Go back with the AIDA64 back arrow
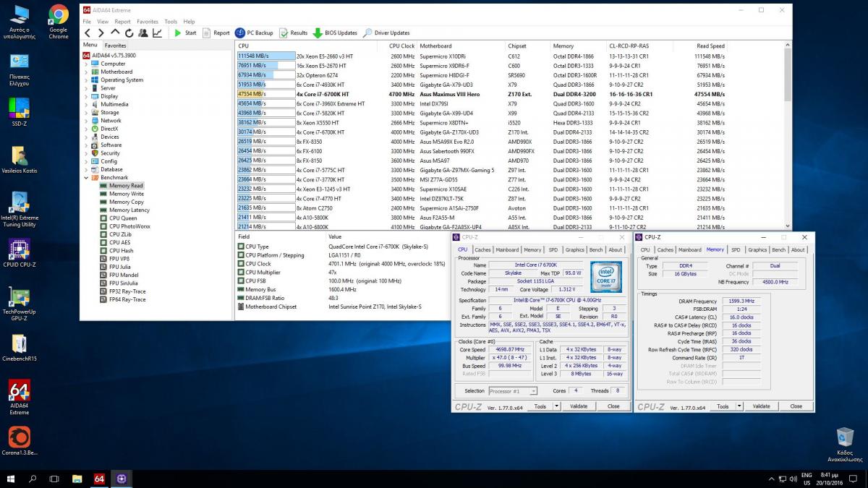This screenshot has height=488, width=868. coord(88,33)
